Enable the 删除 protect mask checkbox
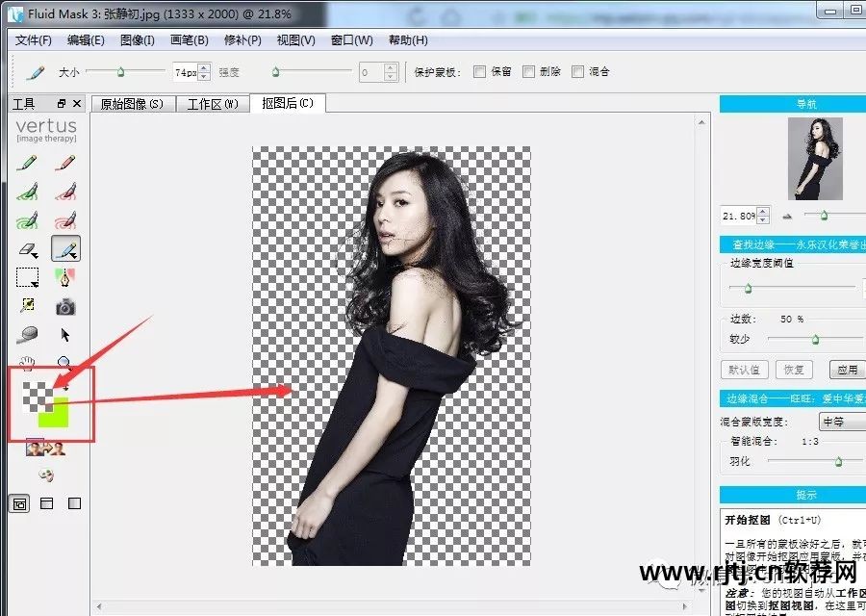 (527, 71)
